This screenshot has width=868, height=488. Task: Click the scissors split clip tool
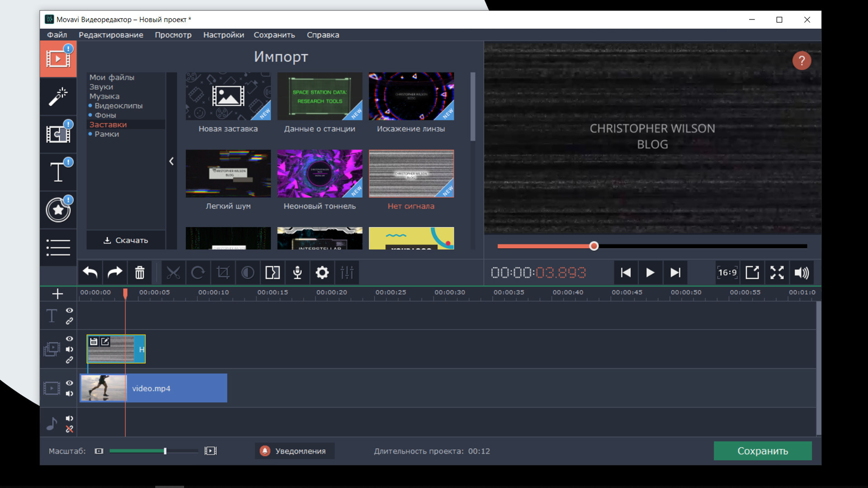173,272
